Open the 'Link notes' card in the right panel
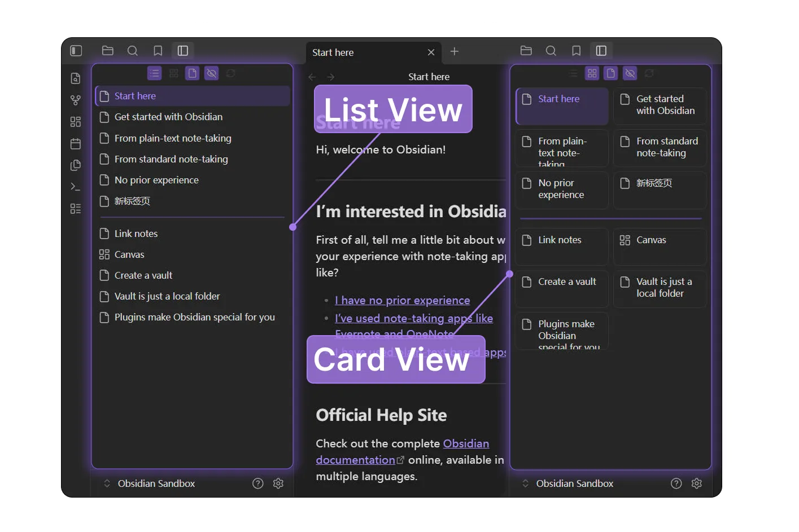The width and height of the screenshot is (799, 532). coord(562,247)
